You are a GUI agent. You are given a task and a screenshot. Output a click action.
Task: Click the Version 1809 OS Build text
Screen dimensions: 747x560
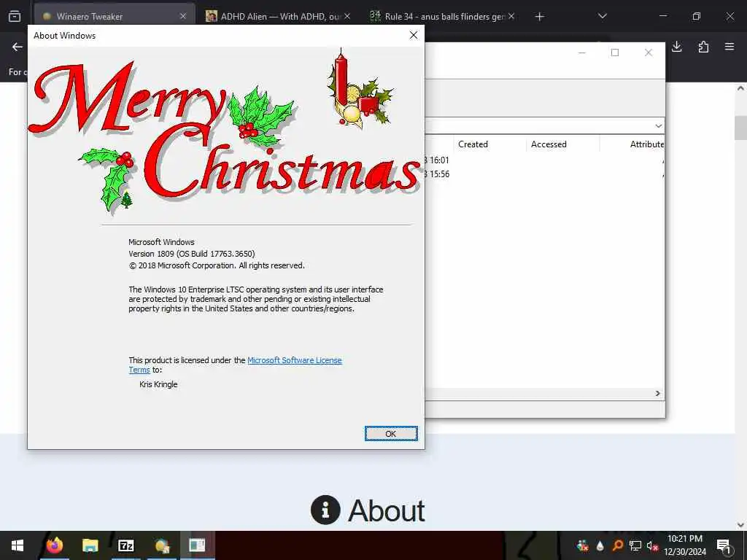192,254
